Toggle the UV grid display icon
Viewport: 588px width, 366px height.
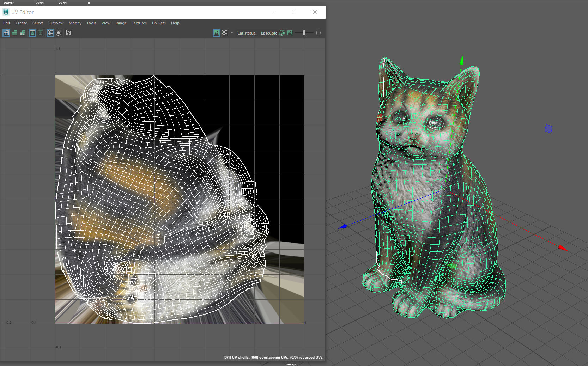coord(50,33)
